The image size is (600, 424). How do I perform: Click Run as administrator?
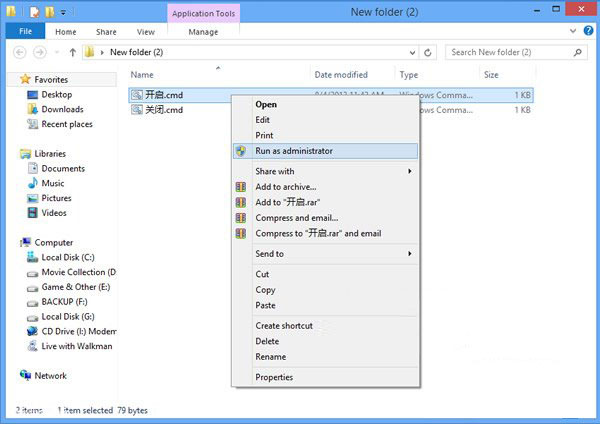point(325,151)
